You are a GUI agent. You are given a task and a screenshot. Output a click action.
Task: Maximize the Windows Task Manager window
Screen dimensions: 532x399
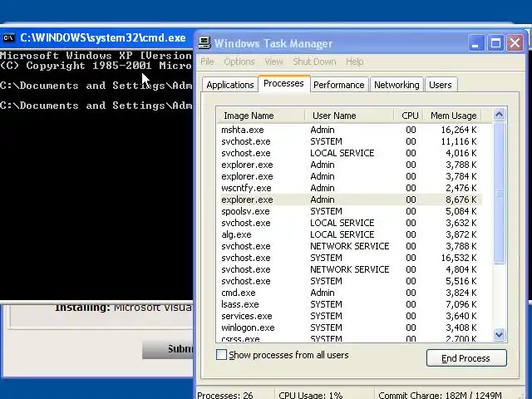pos(495,43)
